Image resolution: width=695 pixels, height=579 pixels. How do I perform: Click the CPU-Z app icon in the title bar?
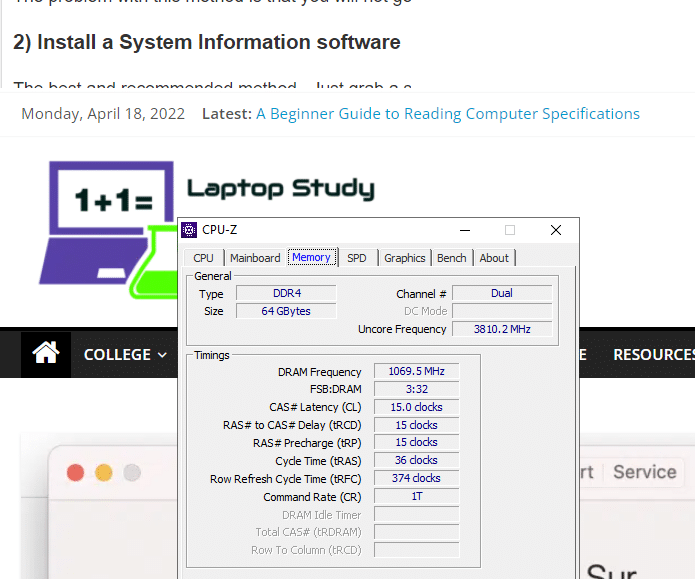(189, 230)
